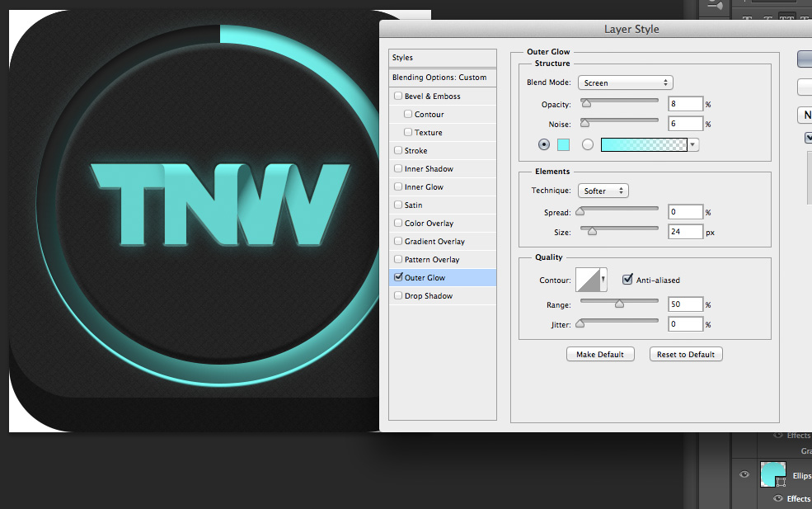Click the Noise slider handle
Viewport: 812px width, 509px height.
click(584, 123)
